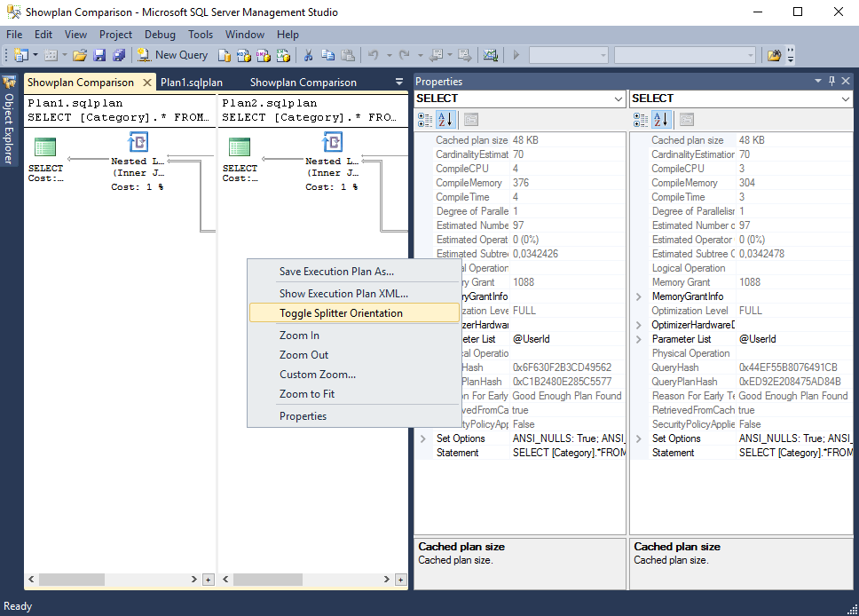The image size is (859, 616).
Task: Click the Database Engine Query icon
Action: tap(225, 55)
